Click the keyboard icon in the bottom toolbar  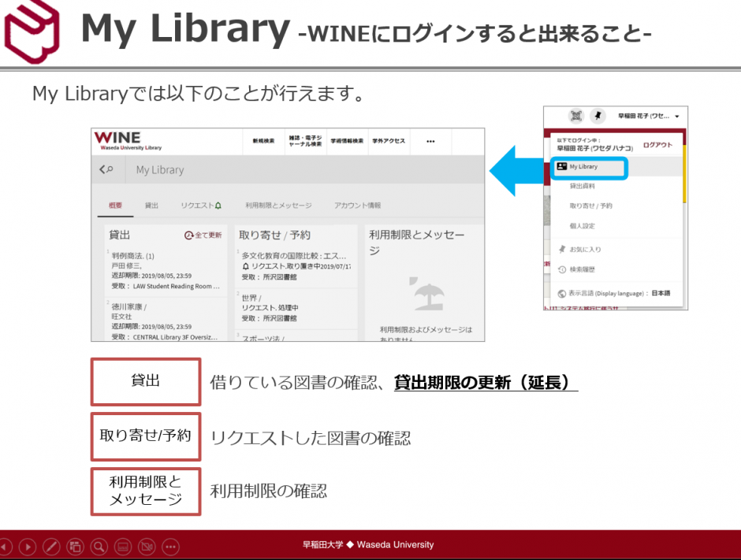[124, 547]
